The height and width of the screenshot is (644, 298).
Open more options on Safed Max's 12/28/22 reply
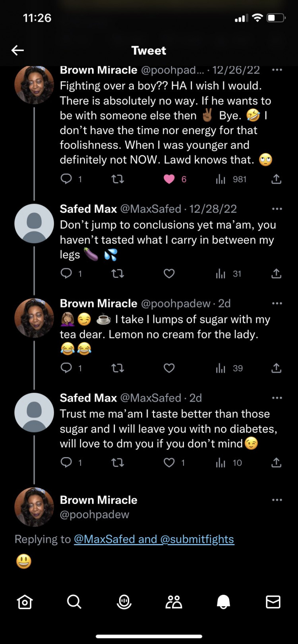(x=277, y=209)
